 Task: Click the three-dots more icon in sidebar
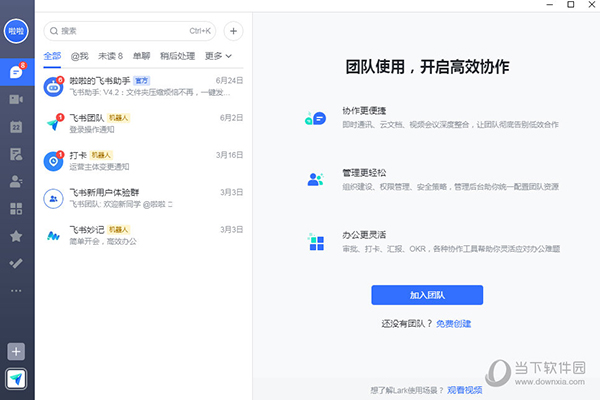tap(16, 291)
